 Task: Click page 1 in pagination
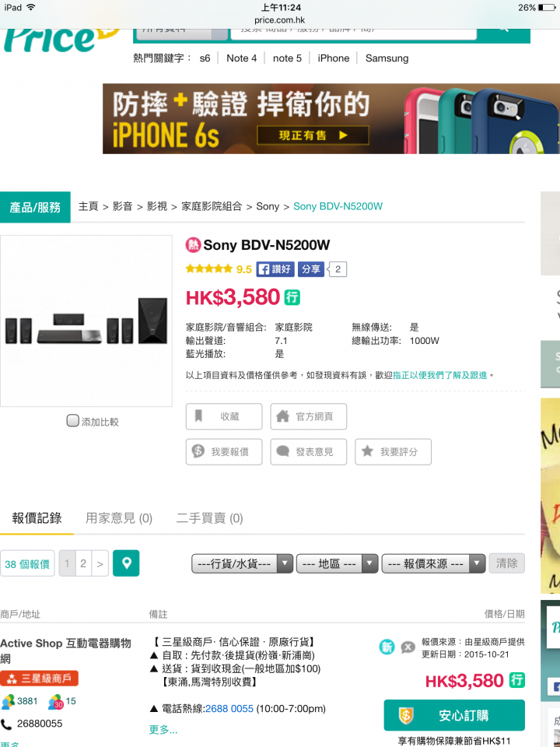(67, 563)
